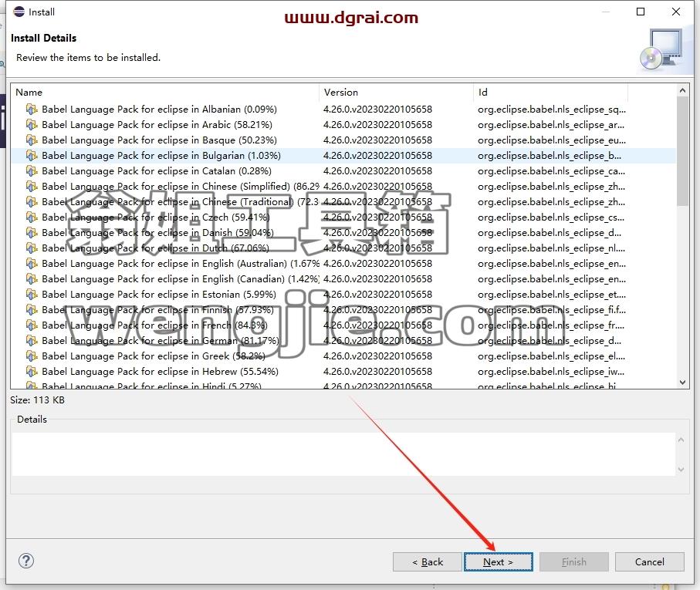Click the Id column header
This screenshot has width=700, height=590.
[x=550, y=93]
